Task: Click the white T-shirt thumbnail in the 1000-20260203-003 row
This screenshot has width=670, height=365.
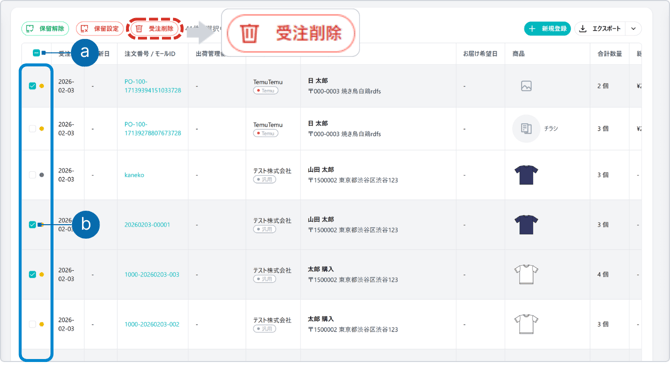Action: click(526, 274)
